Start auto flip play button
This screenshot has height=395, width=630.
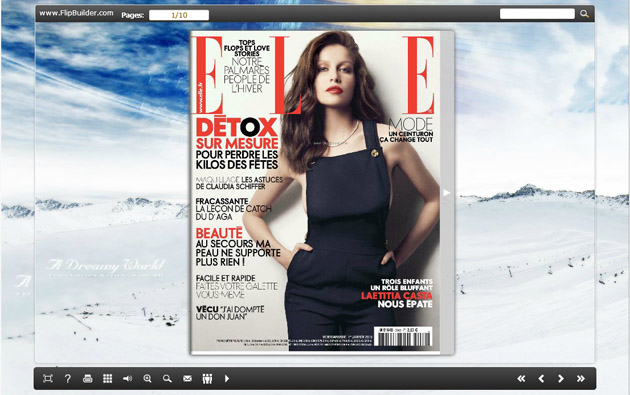click(x=227, y=379)
